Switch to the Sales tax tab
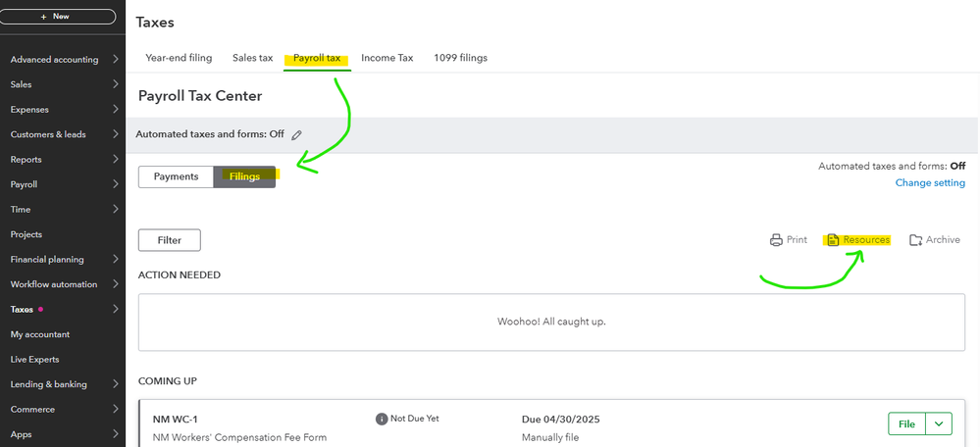Image resolution: width=980 pixels, height=447 pixels. [x=252, y=58]
